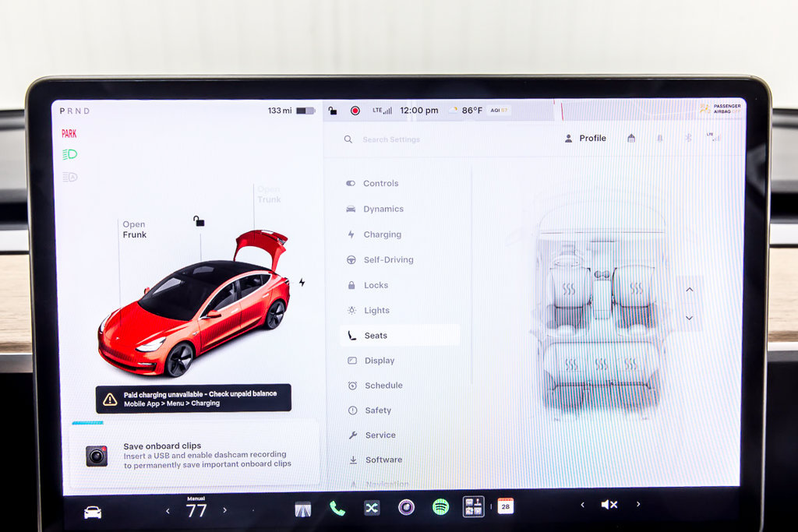798x532 pixels.
Task: Toggle rear center seat heater
Action: pyautogui.click(x=601, y=365)
